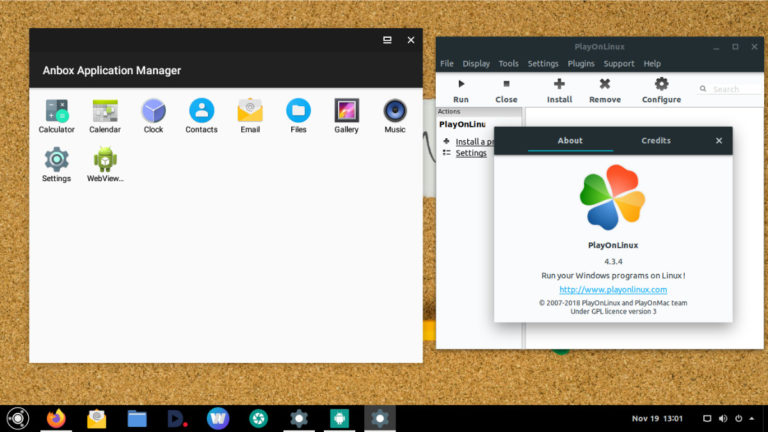Open PlayOnLinux Settings menu

coord(543,64)
